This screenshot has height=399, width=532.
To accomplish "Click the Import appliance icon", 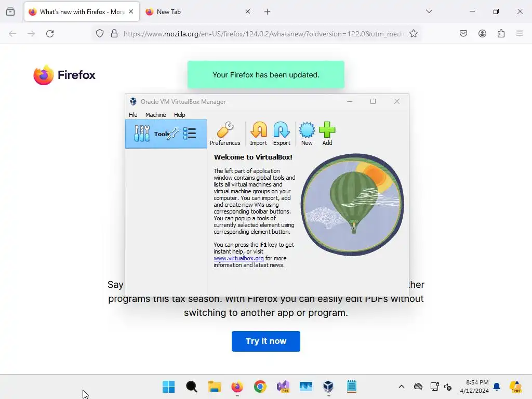I will tap(259, 134).
